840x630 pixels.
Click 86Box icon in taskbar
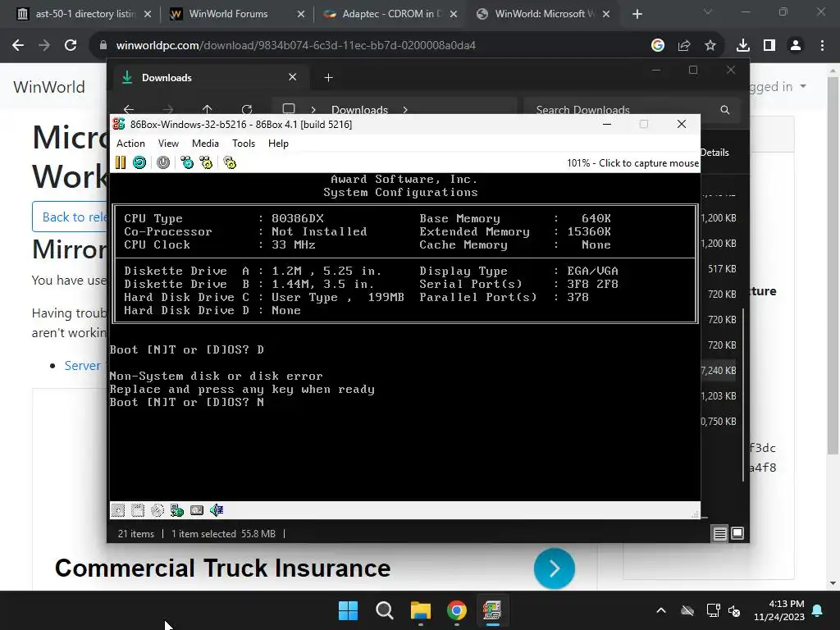(x=492, y=610)
